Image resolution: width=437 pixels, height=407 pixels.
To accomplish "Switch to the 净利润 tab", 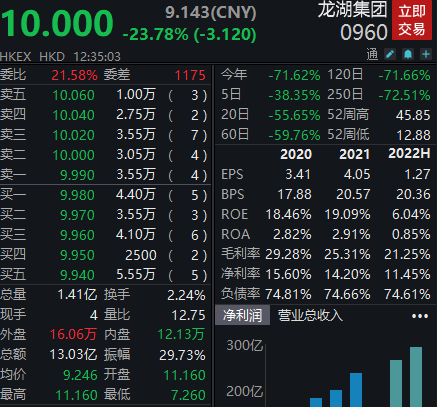I will pos(242,315).
